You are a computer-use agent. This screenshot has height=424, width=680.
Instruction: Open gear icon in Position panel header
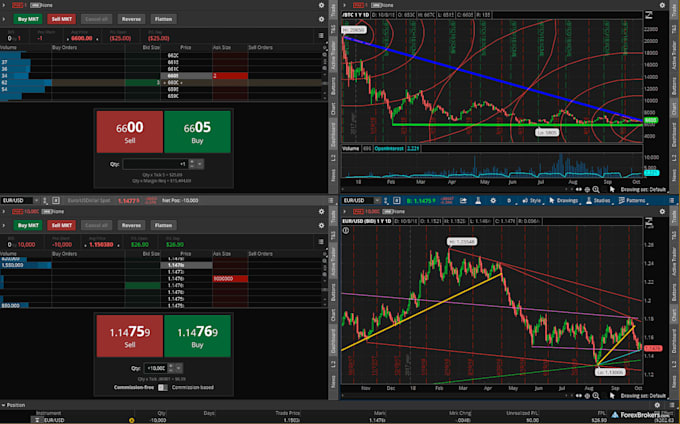(x=657, y=405)
